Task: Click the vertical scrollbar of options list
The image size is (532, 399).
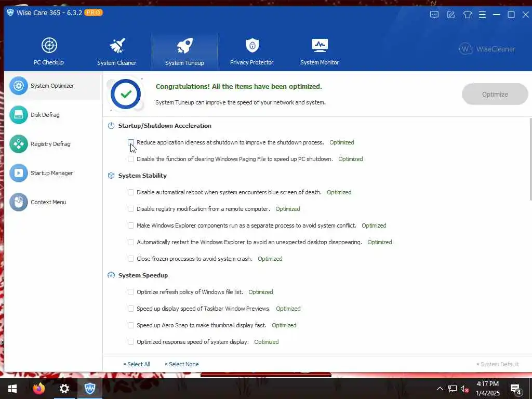Action: tap(530, 159)
